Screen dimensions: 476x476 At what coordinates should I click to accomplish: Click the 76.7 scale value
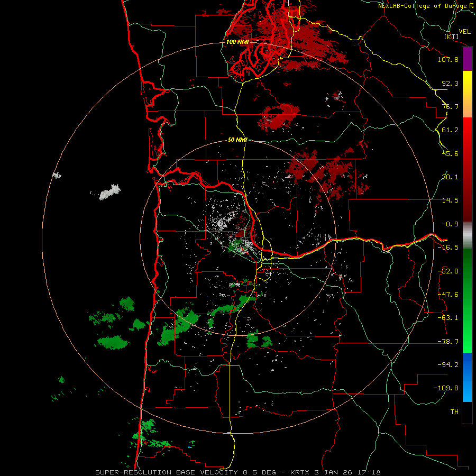point(450,106)
